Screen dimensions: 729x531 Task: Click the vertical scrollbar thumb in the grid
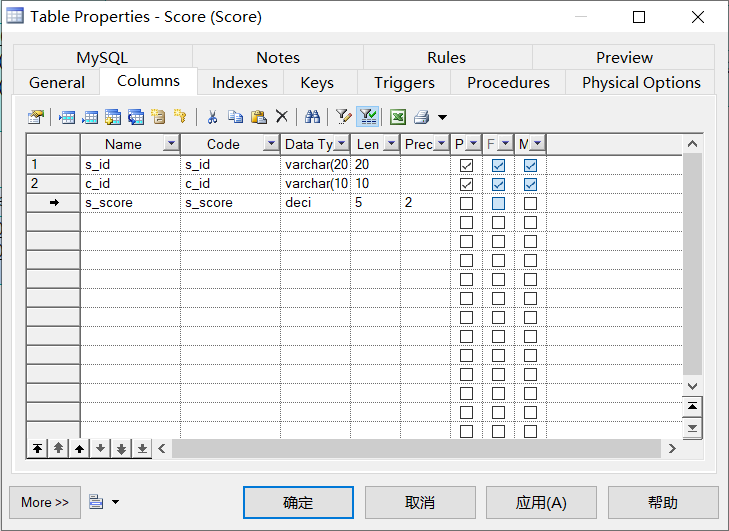(x=692, y=264)
